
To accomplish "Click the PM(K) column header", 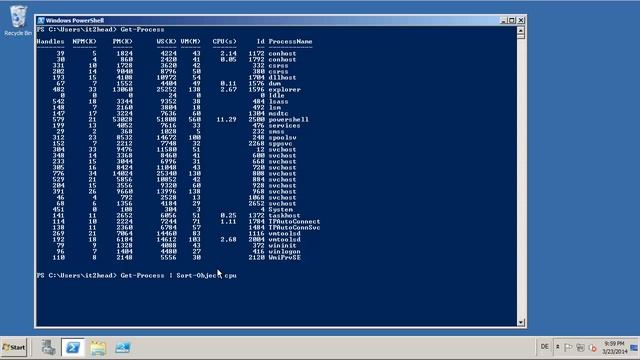I will (122, 42).
